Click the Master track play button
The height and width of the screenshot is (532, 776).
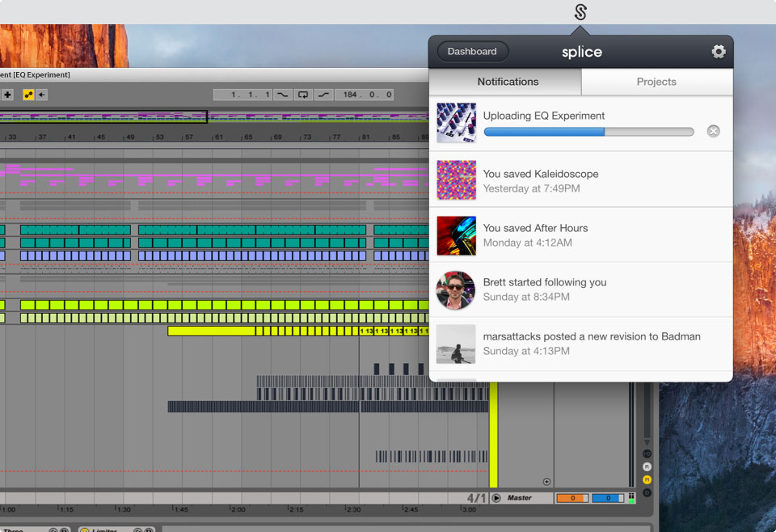[x=496, y=498]
